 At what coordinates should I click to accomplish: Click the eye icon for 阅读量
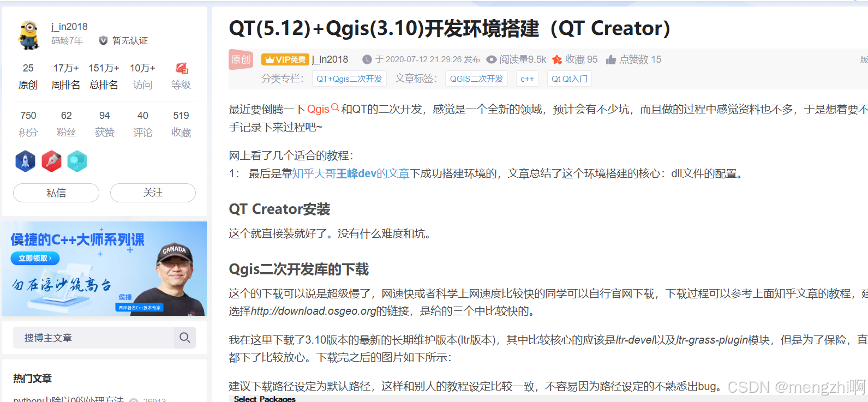492,59
